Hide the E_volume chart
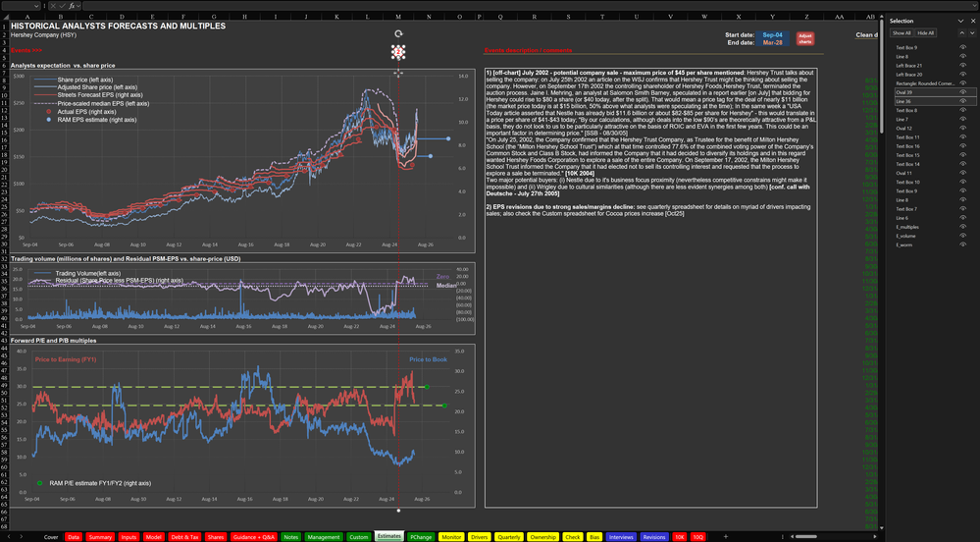The width and height of the screenshot is (980, 542). [x=962, y=236]
